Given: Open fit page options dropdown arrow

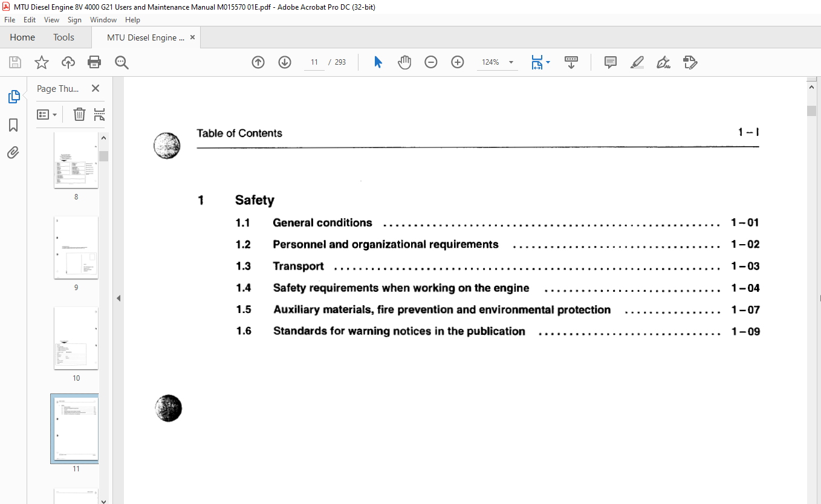Looking at the screenshot, I should (x=548, y=62).
